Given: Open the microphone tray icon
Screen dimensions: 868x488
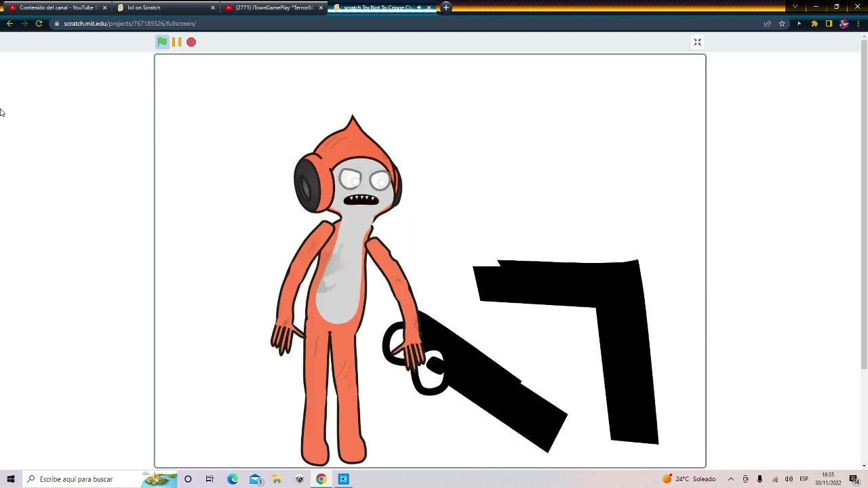Looking at the screenshot, I should 759,479.
